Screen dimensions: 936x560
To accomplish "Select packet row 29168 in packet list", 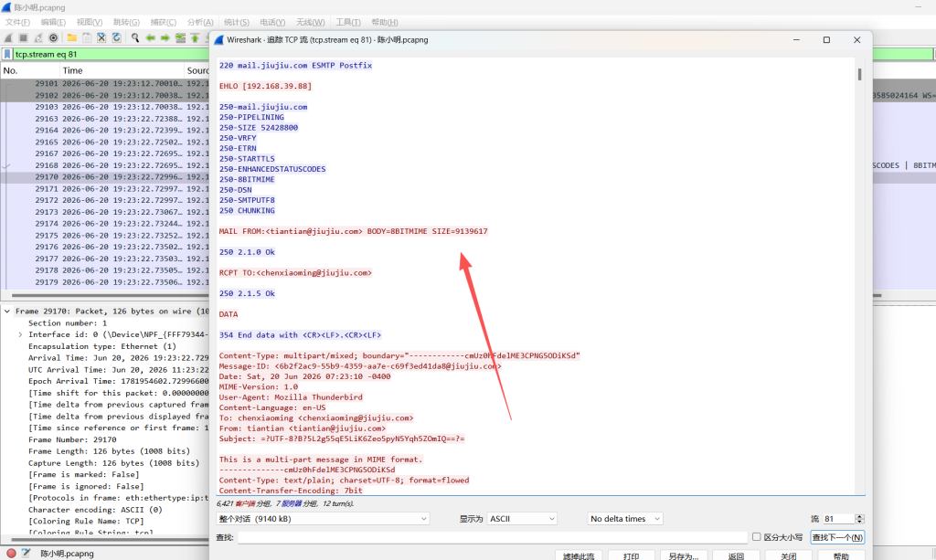I will pyautogui.click(x=105, y=165).
